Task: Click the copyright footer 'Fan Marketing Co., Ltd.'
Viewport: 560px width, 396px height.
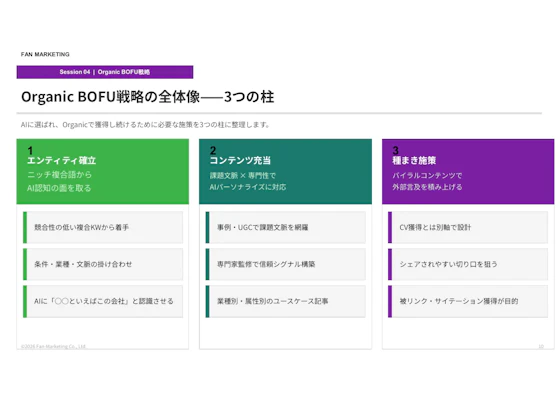Action: (53, 346)
